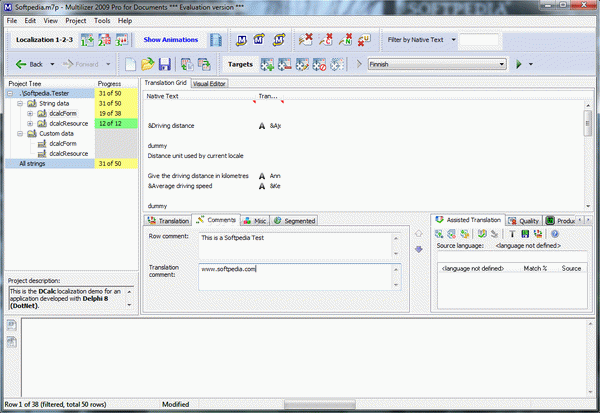Open dropdown arrow next to green play button
This screenshot has height=413, width=600.
(531, 64)
